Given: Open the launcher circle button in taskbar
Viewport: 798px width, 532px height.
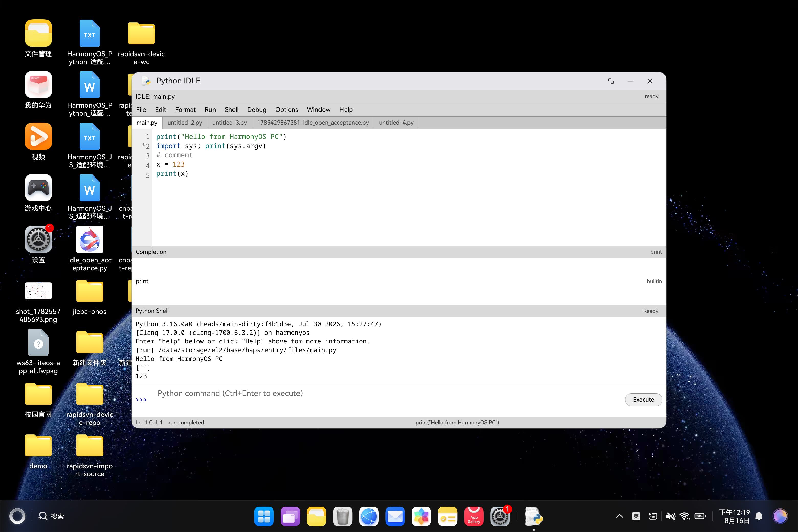Looking at the screenshot, I should [x=17, y=516].
